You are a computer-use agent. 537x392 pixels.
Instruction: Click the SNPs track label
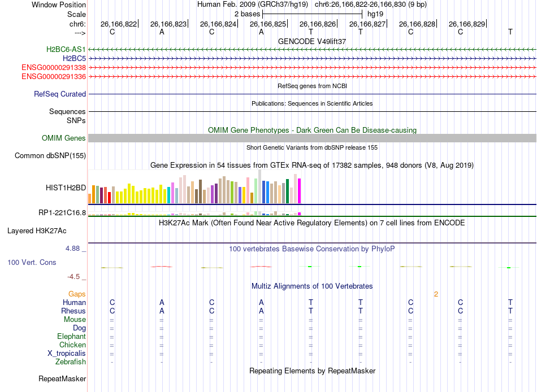click(x=76, y=120)
